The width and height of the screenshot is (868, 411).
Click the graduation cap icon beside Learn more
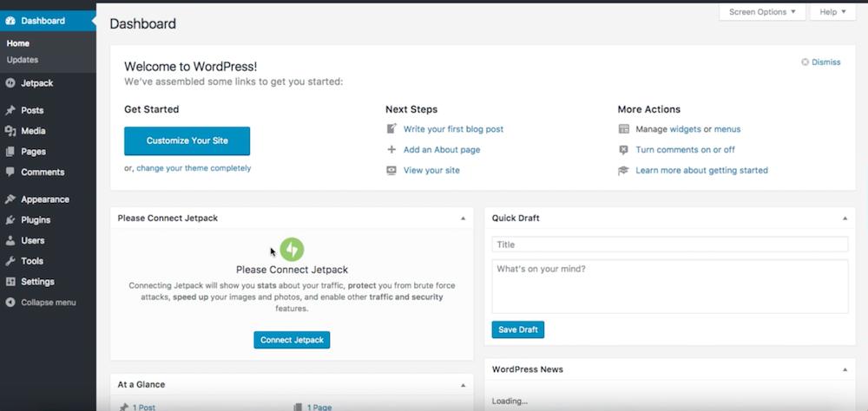[x=624, y=170]
